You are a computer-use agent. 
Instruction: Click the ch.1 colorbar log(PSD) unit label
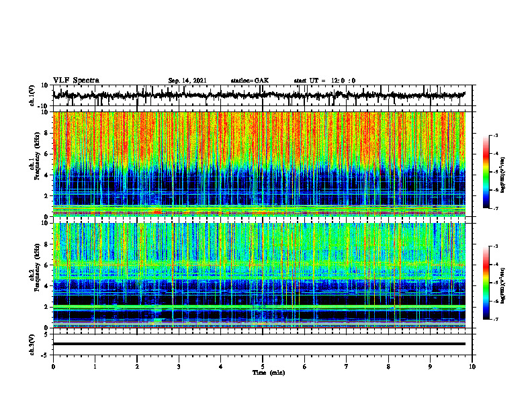(503, 175)
